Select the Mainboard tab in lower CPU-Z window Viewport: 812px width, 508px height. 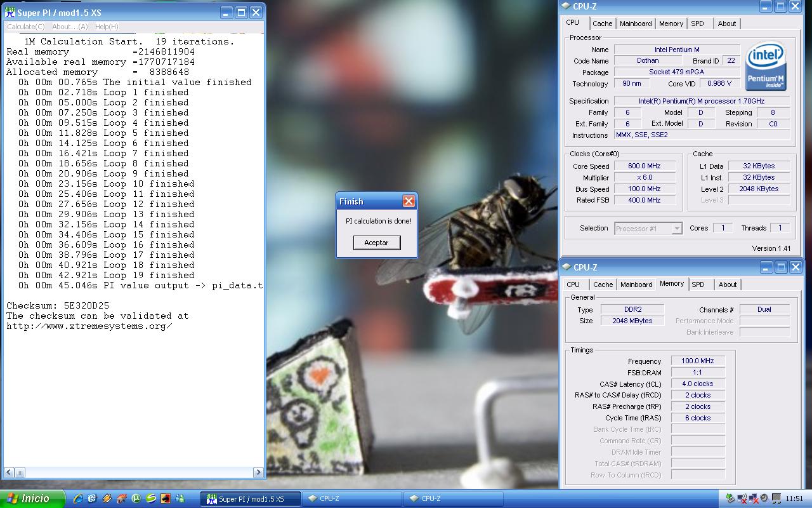tap(636, 284)
